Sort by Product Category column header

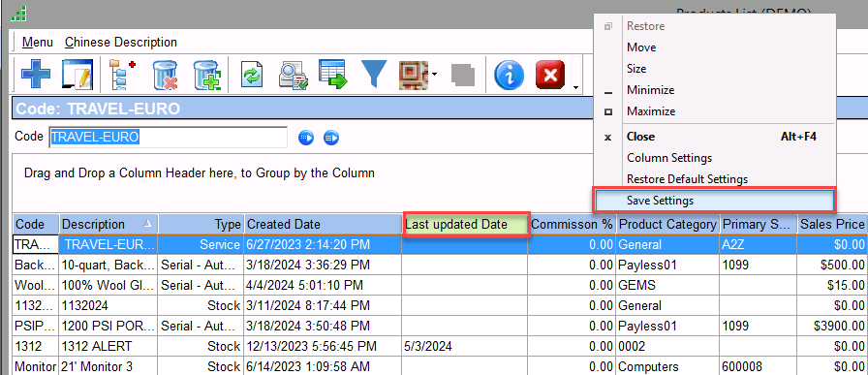tap(667, 225)
